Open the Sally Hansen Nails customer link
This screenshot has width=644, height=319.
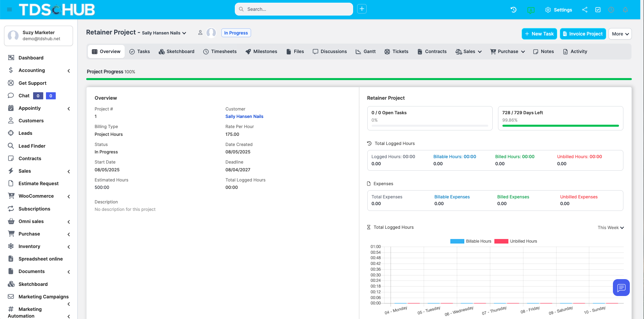click(244, 117)
